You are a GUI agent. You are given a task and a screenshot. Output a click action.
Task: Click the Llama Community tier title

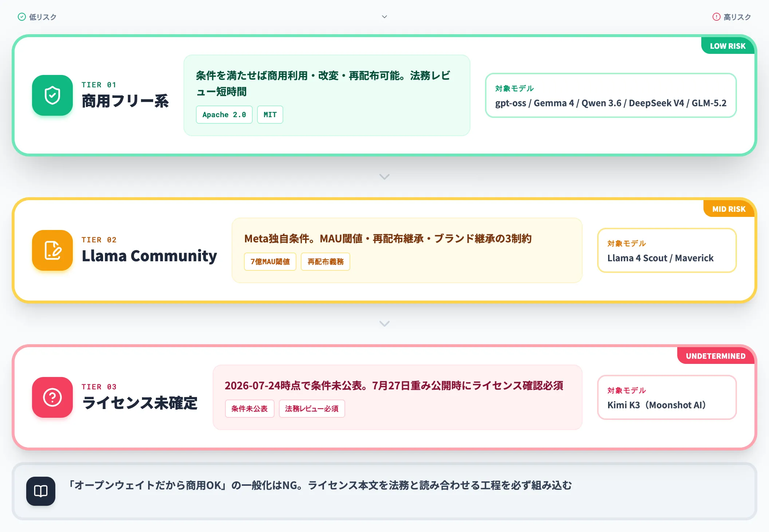click(149, 256)
